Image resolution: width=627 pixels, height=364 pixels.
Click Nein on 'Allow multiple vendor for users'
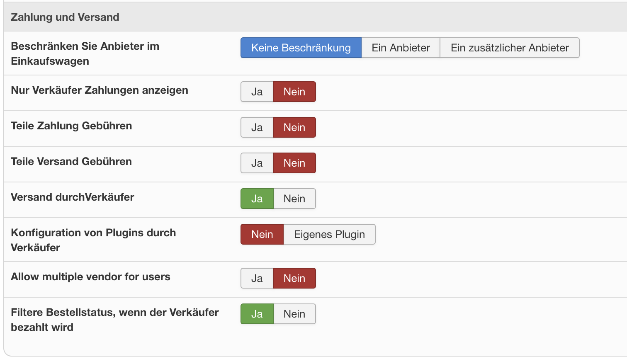[294, 278]
